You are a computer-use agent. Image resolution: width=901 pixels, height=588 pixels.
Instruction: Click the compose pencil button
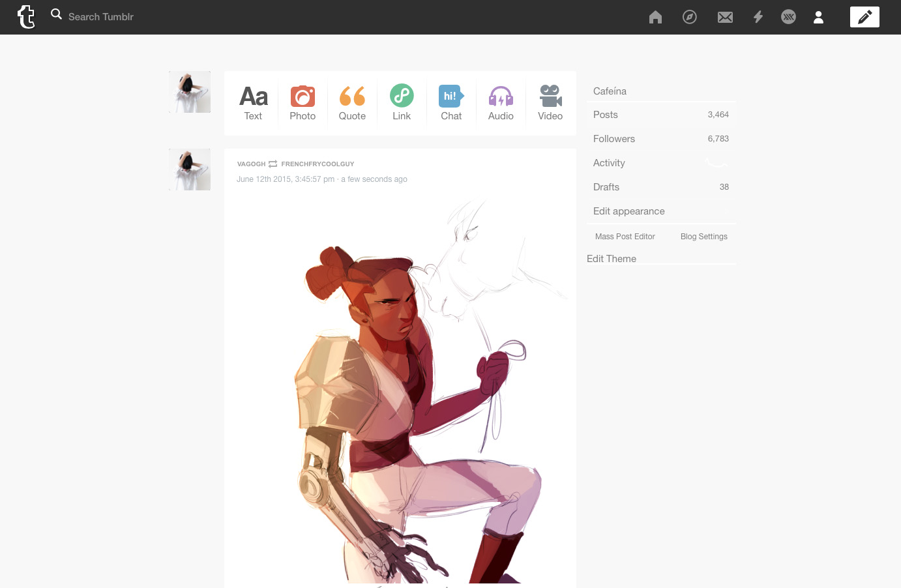[x=864, y=17]
